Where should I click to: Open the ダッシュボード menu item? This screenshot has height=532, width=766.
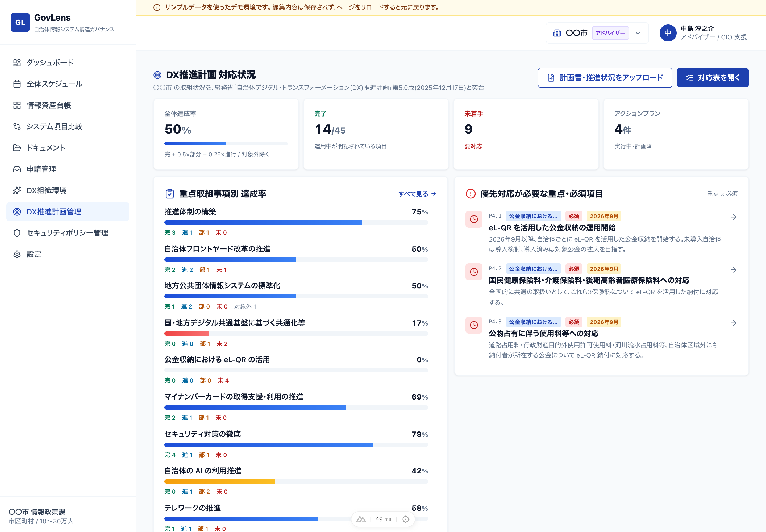tap(68, 63)
